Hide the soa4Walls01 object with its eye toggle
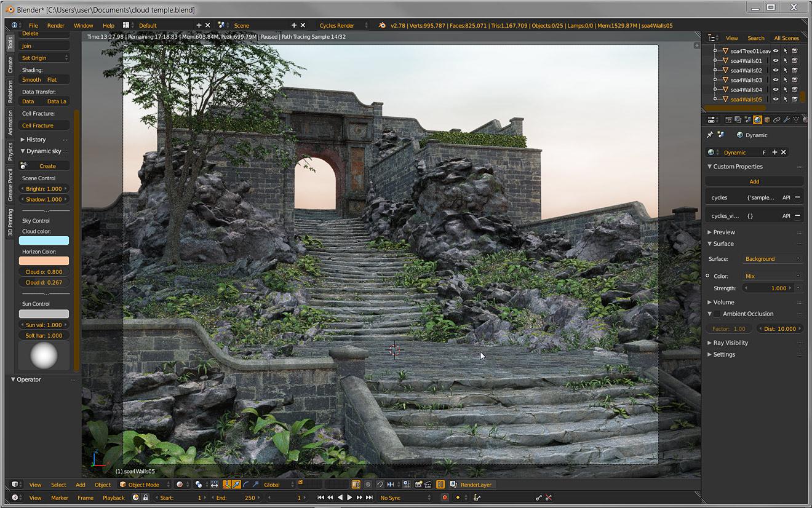 pyautogui.click(x=776, y=60)
